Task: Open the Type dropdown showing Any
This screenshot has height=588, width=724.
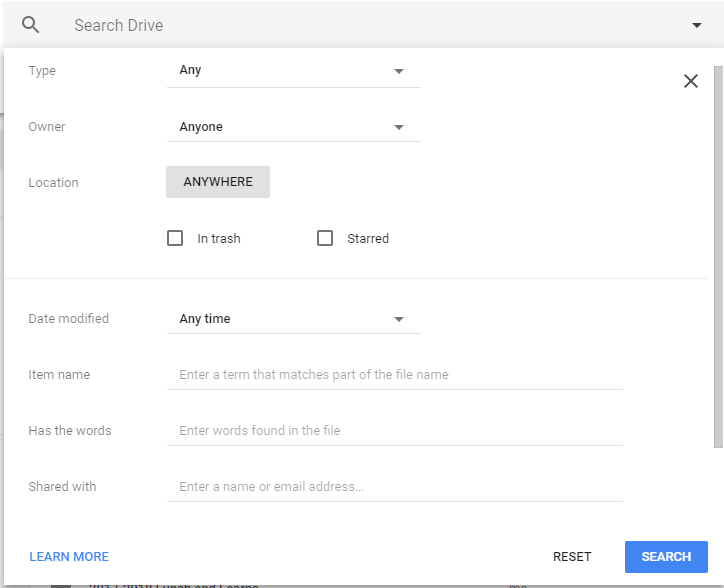Action: point(293,71)
